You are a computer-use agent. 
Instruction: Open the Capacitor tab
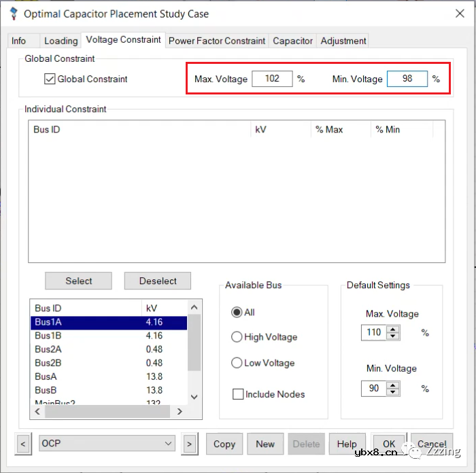point(292,41)
